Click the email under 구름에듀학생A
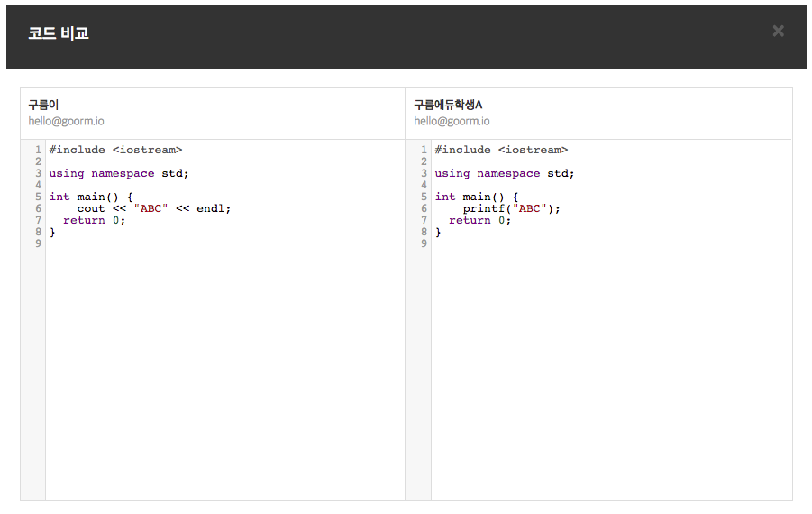The width and height of the screenshot is (812, 514). click(452, 121)
